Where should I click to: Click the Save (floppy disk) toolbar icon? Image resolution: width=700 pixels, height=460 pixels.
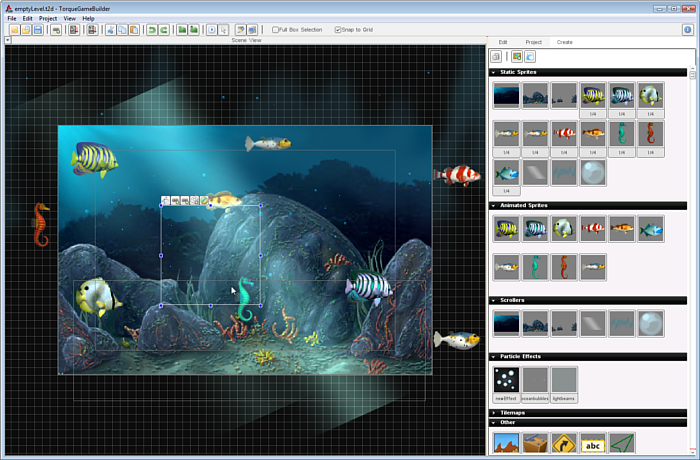38,30
